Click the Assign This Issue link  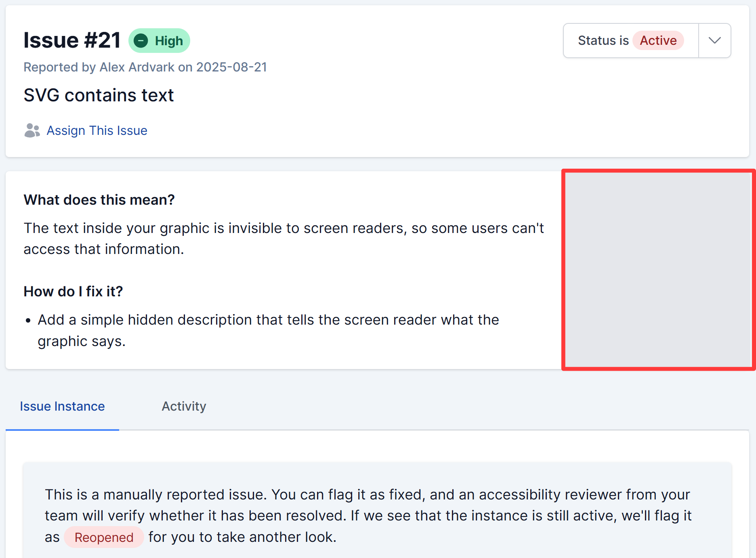[x=97, y=130]
